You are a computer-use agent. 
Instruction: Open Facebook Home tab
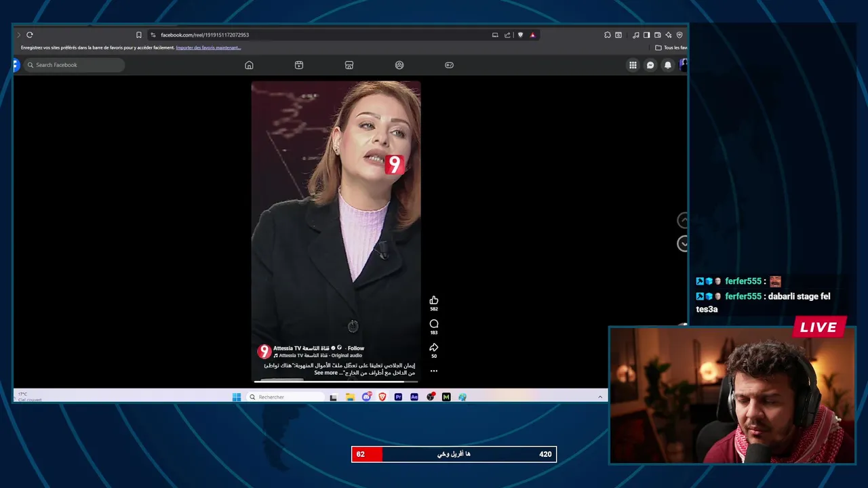249,65
